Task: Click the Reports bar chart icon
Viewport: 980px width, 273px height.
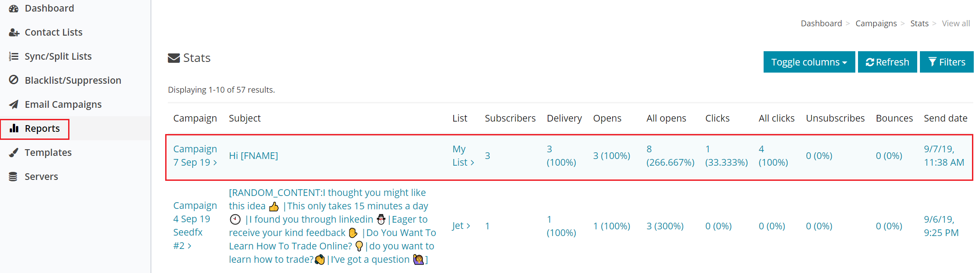Action: [14, 128]
